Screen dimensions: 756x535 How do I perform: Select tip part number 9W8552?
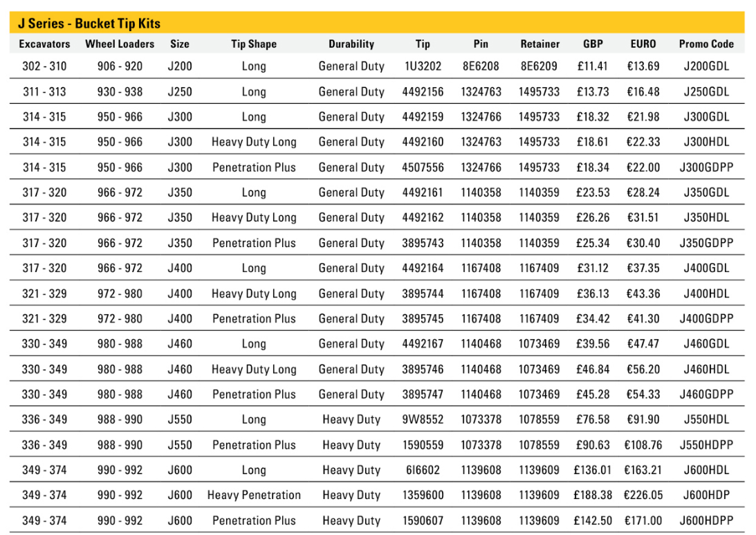[x=423, y=419]
